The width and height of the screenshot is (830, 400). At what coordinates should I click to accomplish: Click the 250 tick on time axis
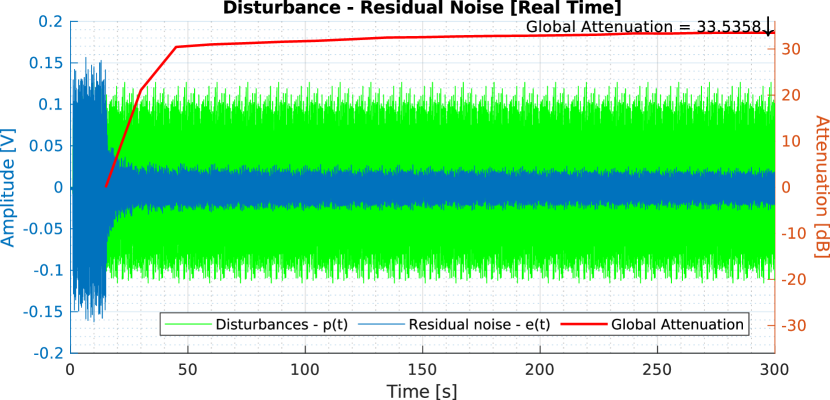(657, 368)
